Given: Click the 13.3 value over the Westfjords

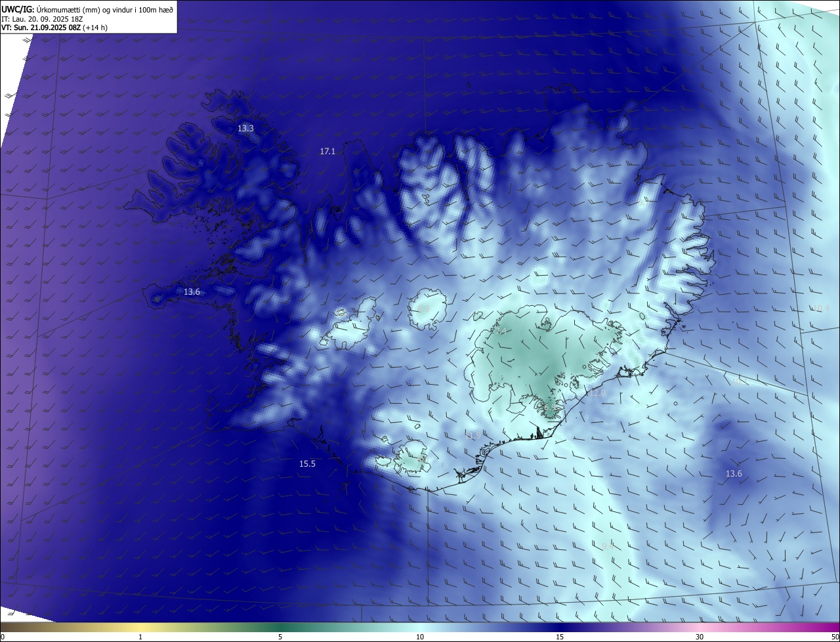Looking at the screenshot, I should click(x=245, y=129).
